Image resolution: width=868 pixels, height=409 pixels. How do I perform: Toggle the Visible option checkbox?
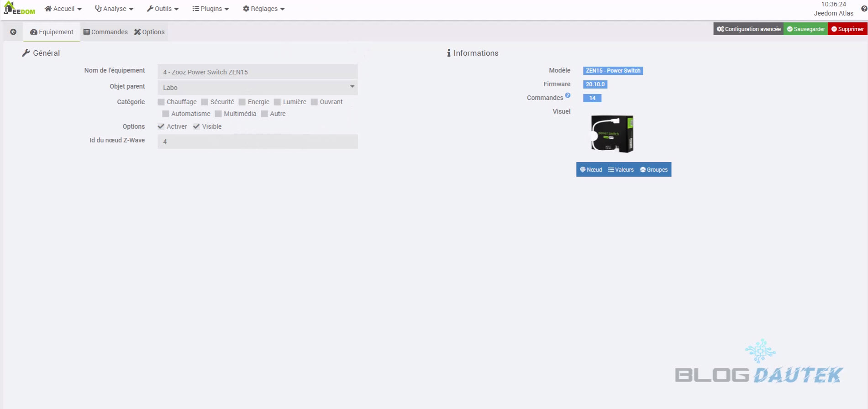pos(197,127)
